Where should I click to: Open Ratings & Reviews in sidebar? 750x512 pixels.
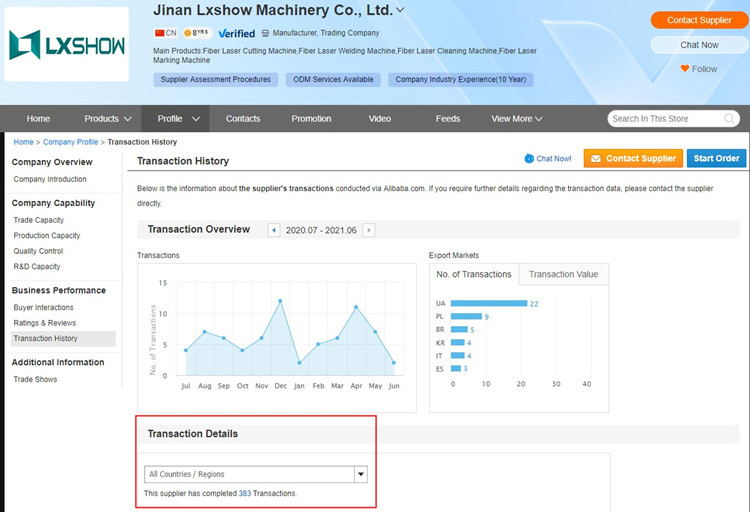pyautogui.click(x=45, y=323)
